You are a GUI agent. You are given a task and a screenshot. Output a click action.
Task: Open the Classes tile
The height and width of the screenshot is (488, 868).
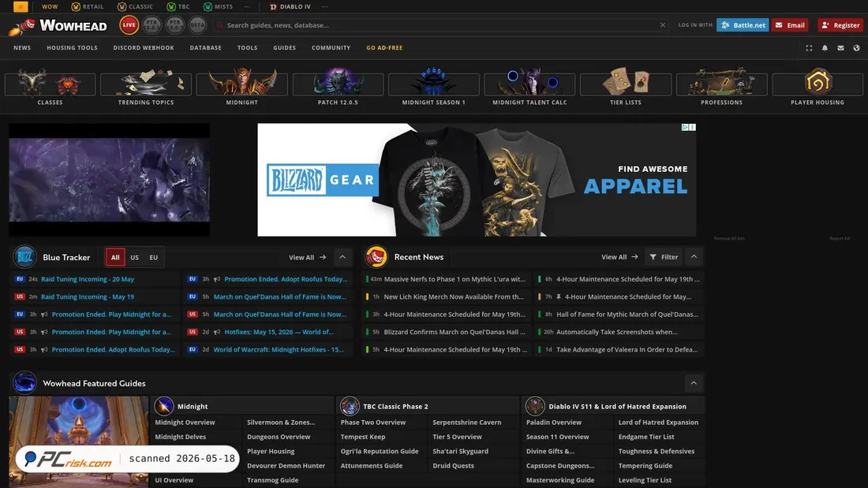coord(50,86)
